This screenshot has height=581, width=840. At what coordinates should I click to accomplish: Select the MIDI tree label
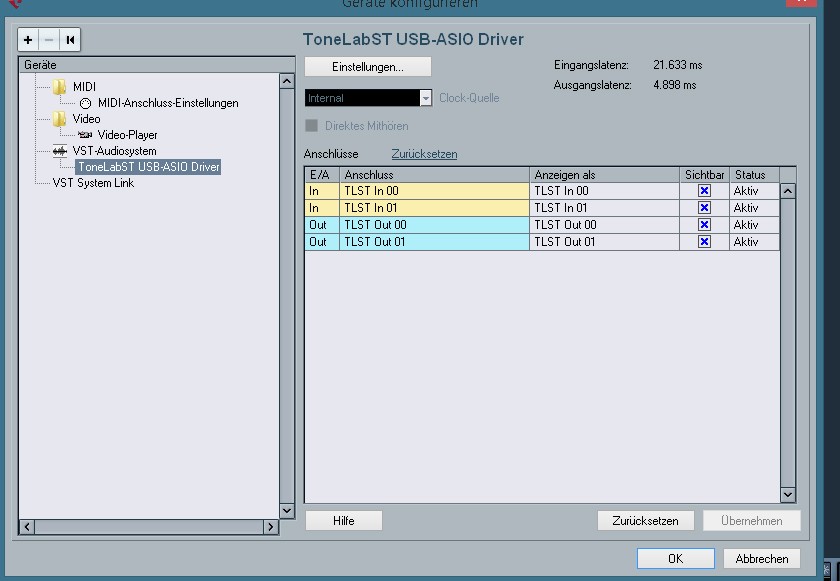(84, 86)
